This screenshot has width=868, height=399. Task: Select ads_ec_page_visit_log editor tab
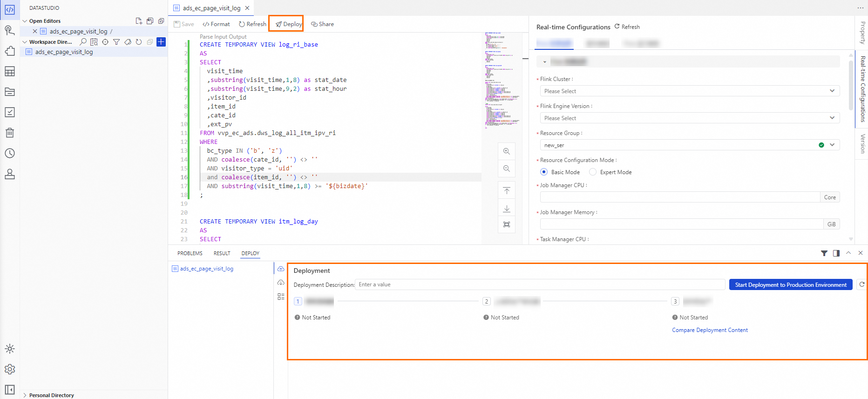(x=212, y=8)
